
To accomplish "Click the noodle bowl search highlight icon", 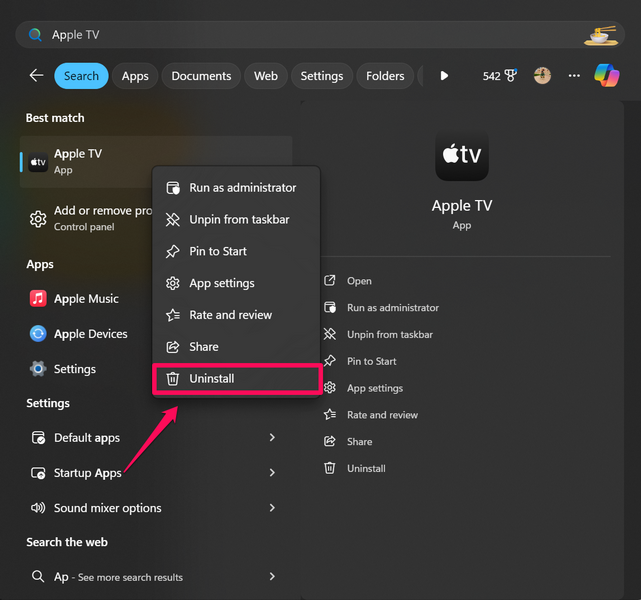I will tap(600, 35).
